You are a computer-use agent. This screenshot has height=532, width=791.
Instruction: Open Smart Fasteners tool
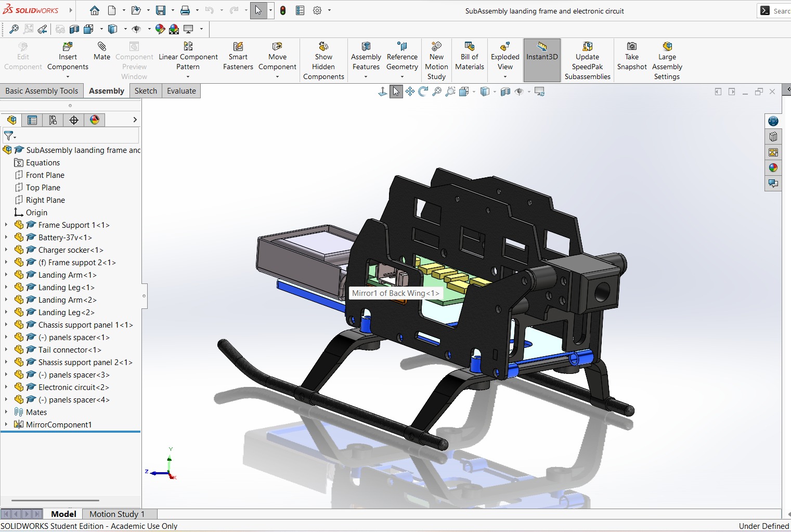(238, 47)
